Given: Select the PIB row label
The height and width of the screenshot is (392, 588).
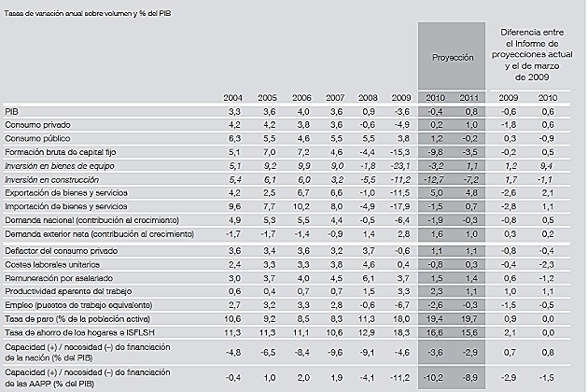Looking at the screenshot, I should [12, 110].
